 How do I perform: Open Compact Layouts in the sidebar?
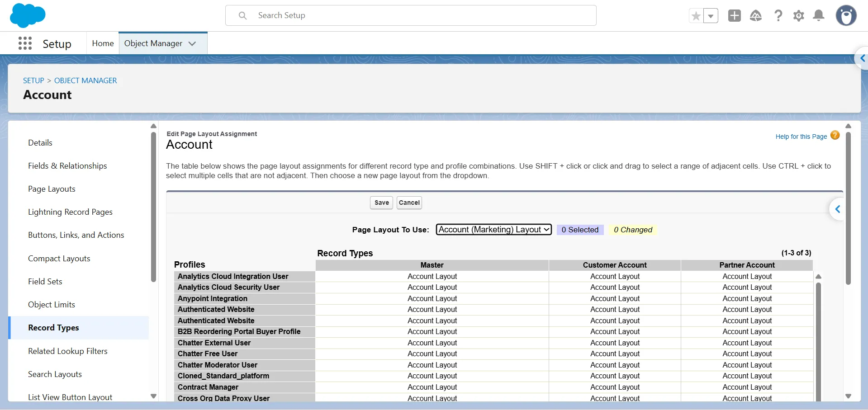(59, 258)
